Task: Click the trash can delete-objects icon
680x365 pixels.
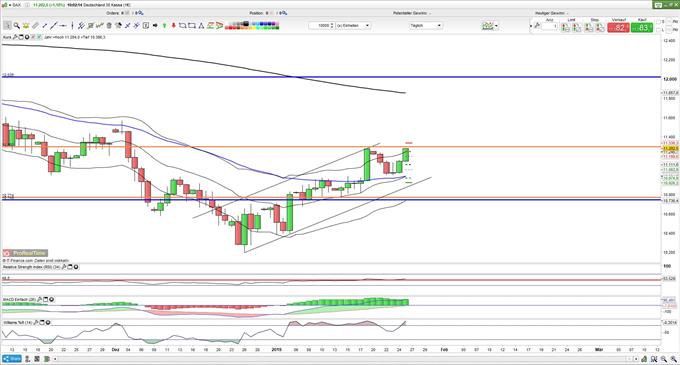Action: click(109, 26)
